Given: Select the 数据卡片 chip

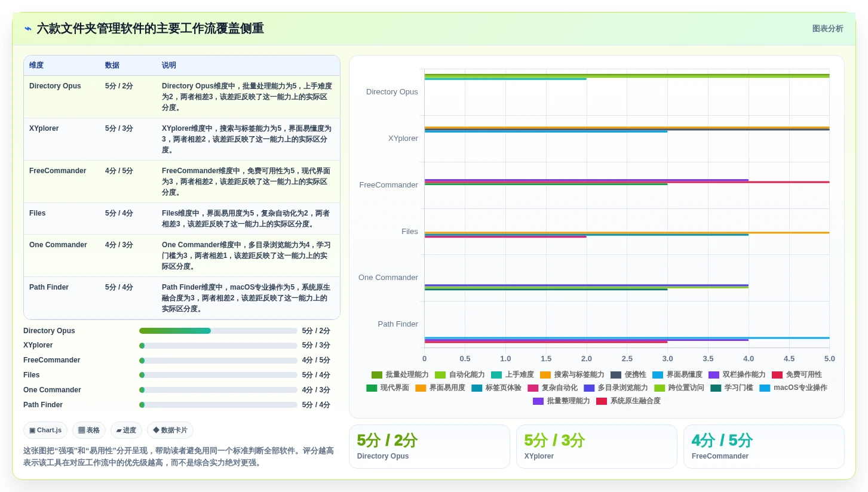Looking at the screenshot, I should 170,430.
